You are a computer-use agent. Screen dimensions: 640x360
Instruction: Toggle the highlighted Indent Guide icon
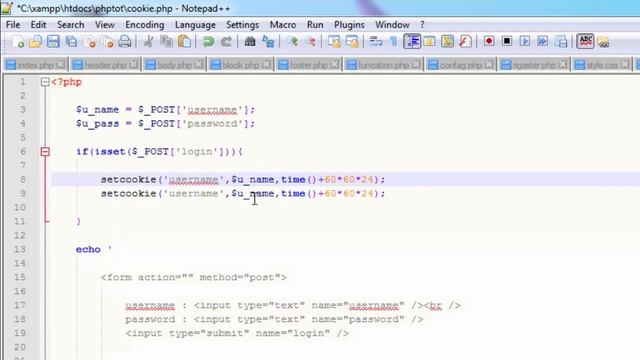412,42
